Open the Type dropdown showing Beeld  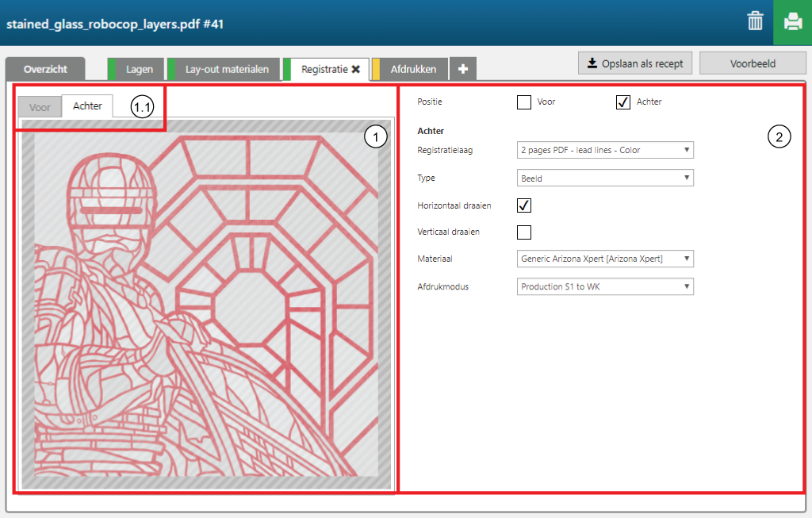pos(605,178)
